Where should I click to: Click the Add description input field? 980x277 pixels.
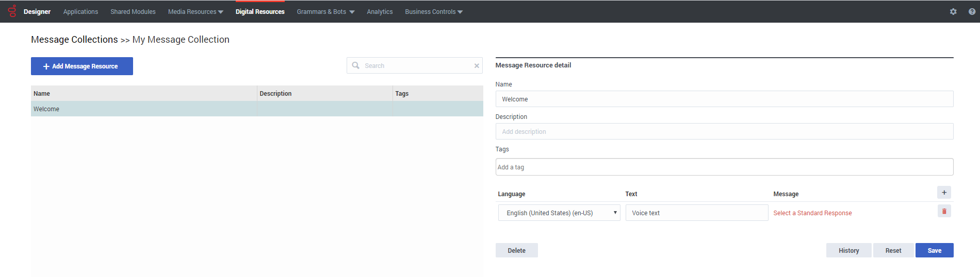coord(724,132)
